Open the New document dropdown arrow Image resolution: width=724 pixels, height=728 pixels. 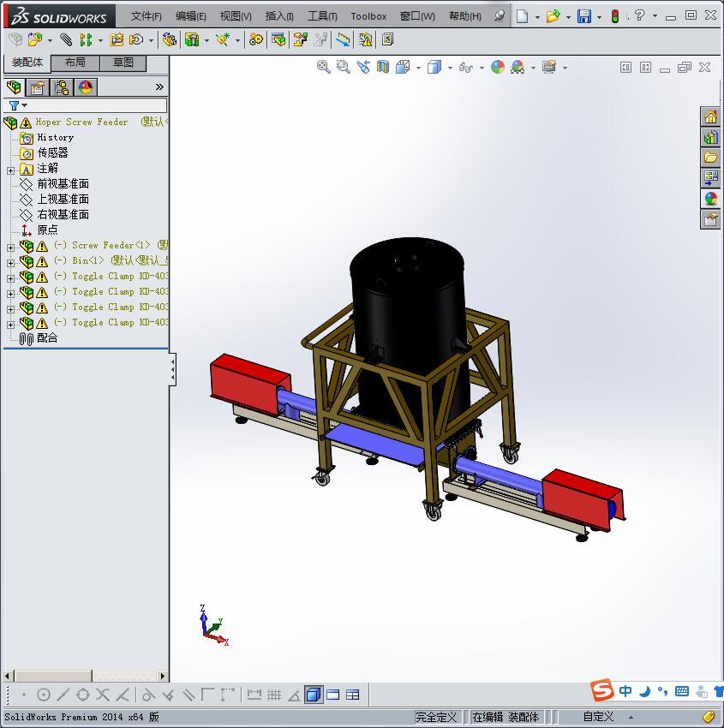pyautogui.click(x=537, y=17)
